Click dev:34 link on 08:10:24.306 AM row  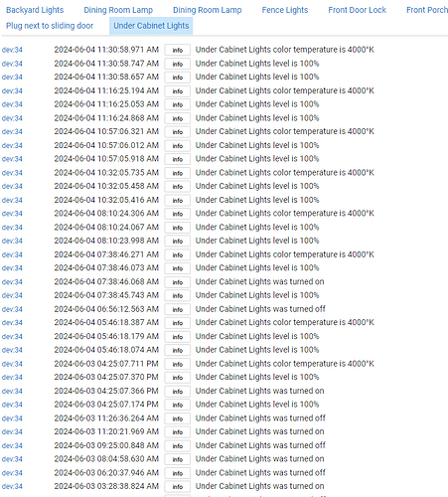point(12,214)
